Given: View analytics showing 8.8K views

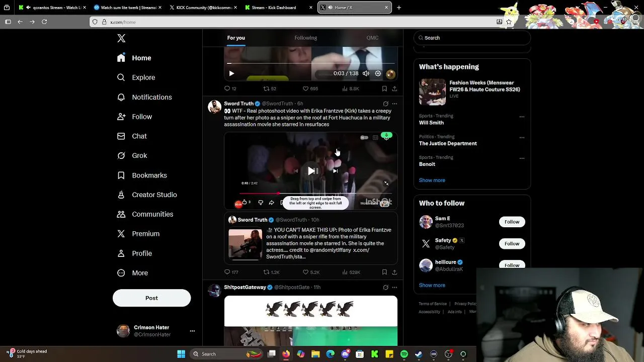Looking at the screenshot, I should pos(350,88).
